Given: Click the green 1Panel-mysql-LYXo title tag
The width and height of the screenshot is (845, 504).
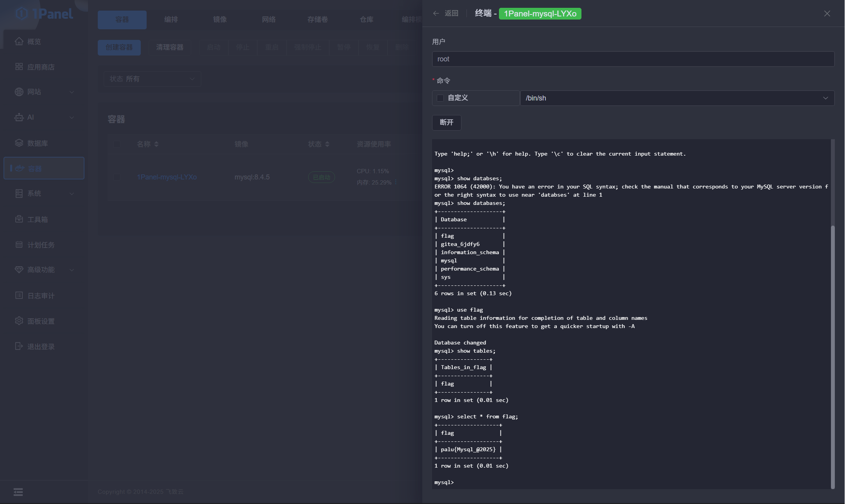Looking at the screenshot, I should (x=540, y=14).
